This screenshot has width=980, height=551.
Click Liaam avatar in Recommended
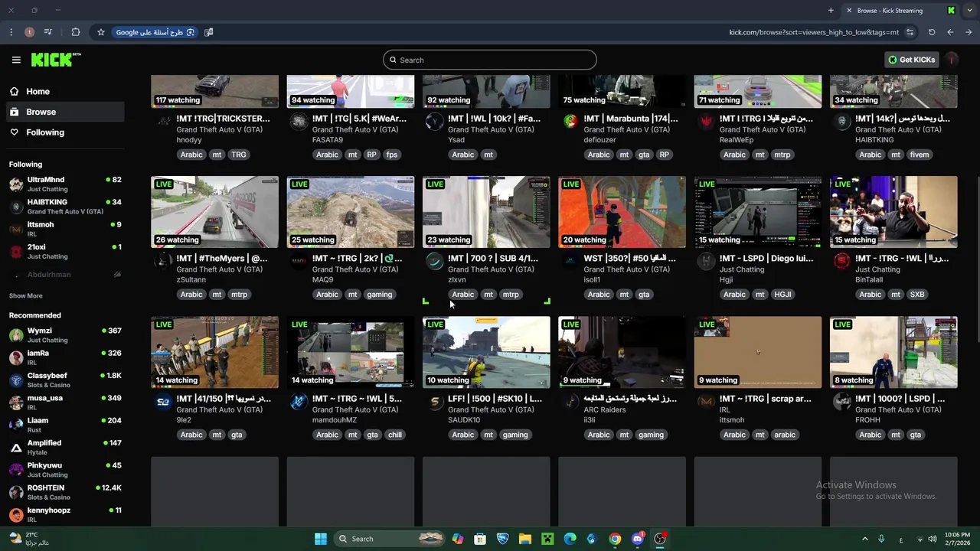[16, 425]
